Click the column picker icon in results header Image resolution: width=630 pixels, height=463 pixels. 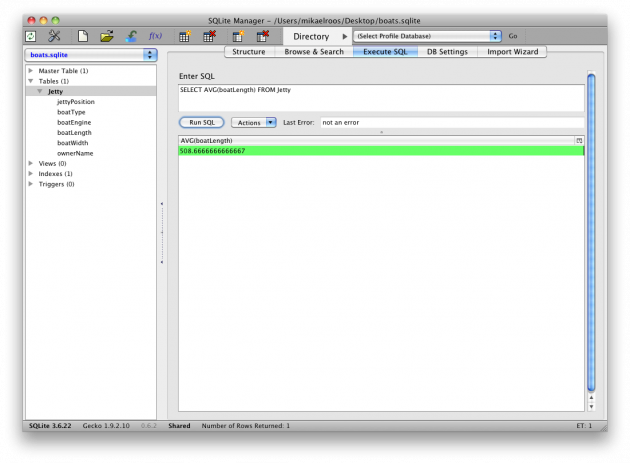click(x=579, y=141)
